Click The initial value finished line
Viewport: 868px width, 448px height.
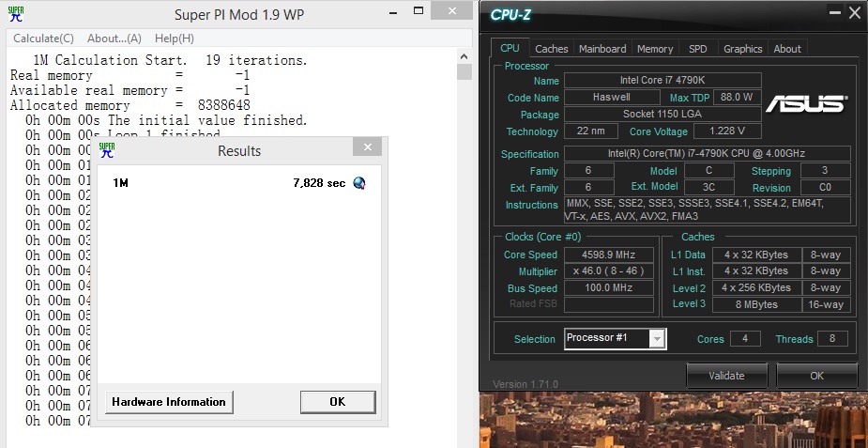point(166,120)
